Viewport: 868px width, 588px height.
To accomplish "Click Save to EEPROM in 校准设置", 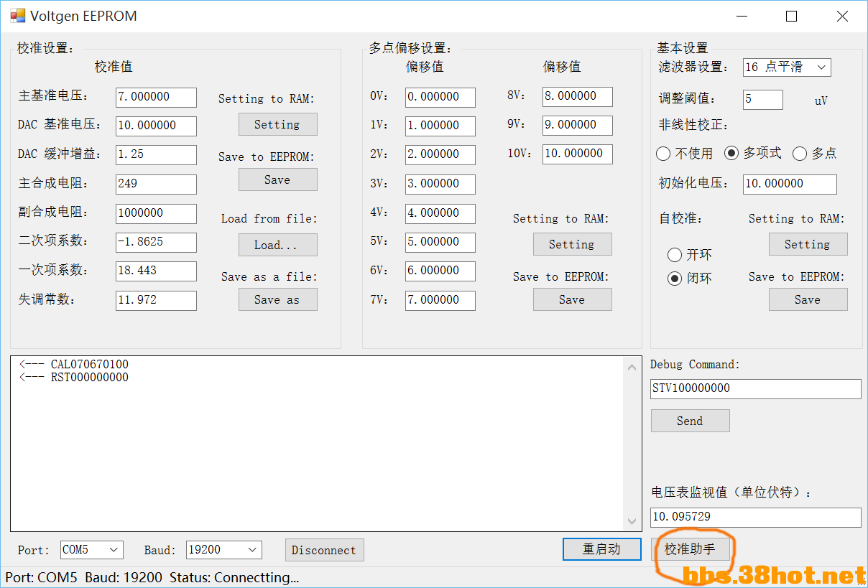I will click(x=277, y=179).
